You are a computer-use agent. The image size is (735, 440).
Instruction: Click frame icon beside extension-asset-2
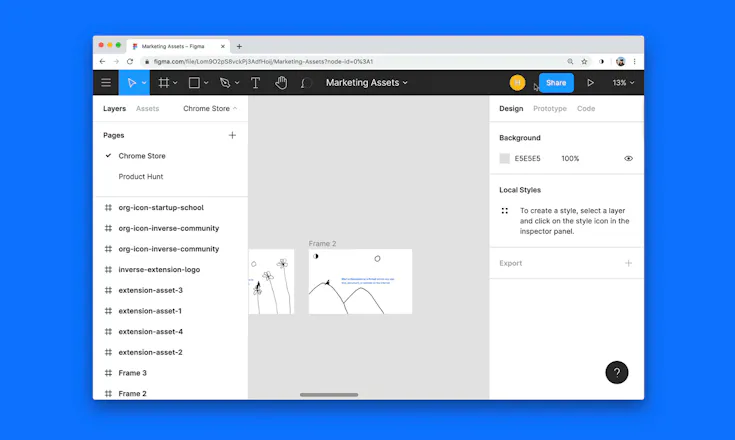[108, 352]
